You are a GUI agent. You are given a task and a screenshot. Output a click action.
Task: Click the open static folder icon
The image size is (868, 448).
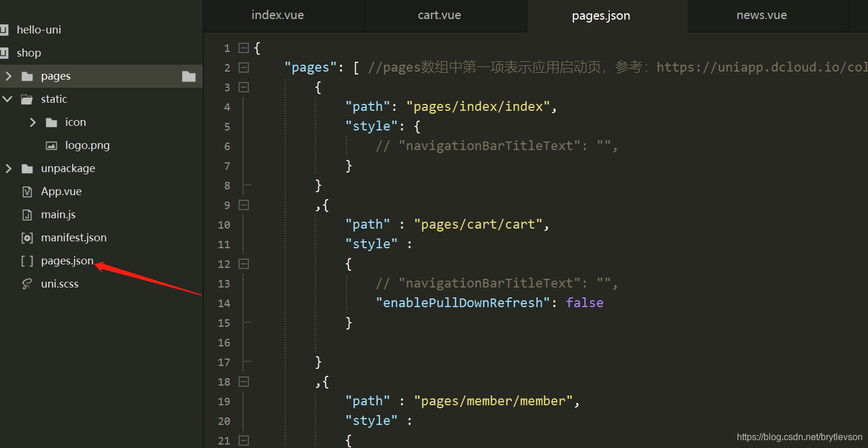pos(27,99)
